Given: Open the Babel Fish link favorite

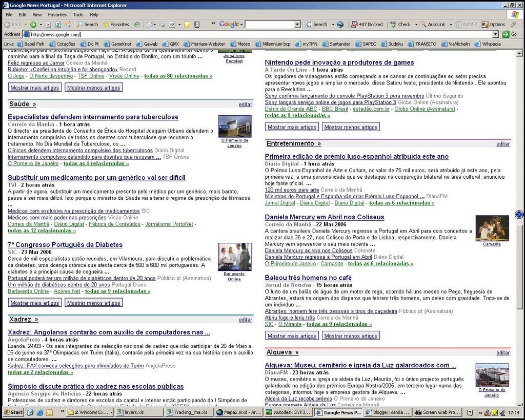Looking at the screenshot, I should [31, 44].
